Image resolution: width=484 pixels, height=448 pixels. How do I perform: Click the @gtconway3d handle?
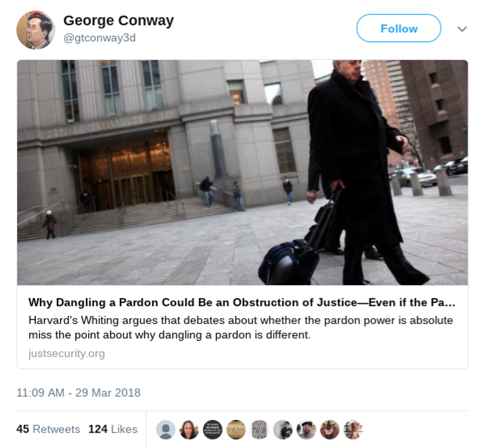[x=99, y=38]
